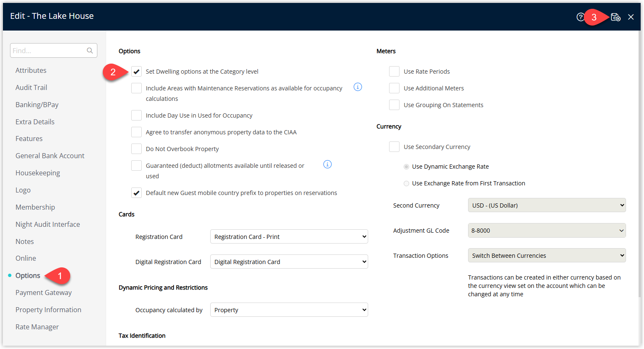Go to Housekeeping section
Screen dimensions: 644x349
38,173
